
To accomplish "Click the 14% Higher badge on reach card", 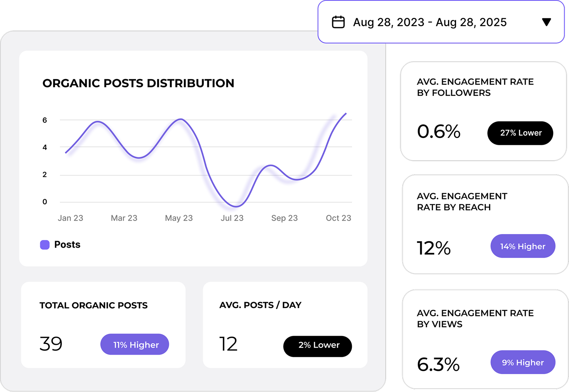I will click(x=522, y=246).
